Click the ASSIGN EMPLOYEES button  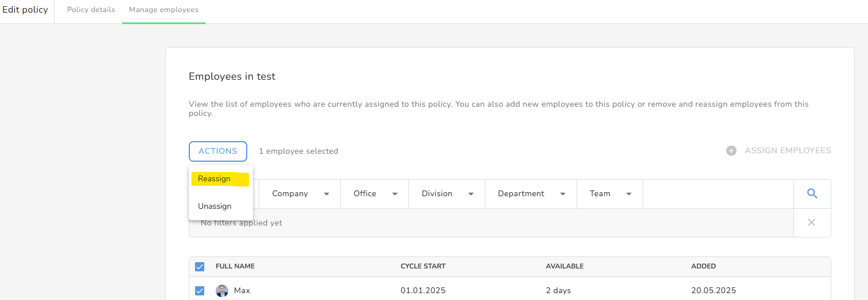[x=779, y=151]
